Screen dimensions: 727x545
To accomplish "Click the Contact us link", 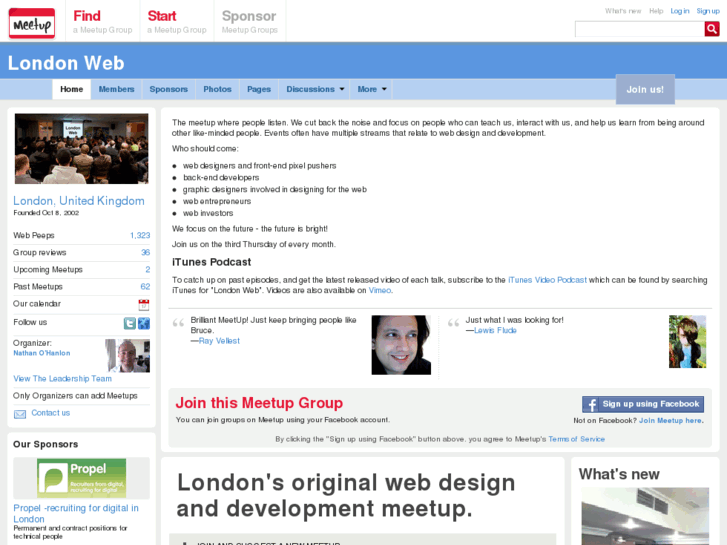I will click(x=51, y=413).
